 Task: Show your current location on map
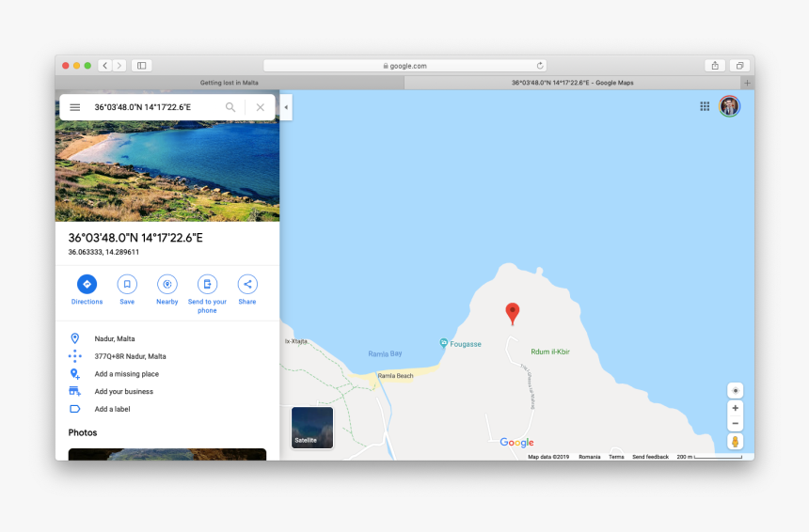(736, 390)
